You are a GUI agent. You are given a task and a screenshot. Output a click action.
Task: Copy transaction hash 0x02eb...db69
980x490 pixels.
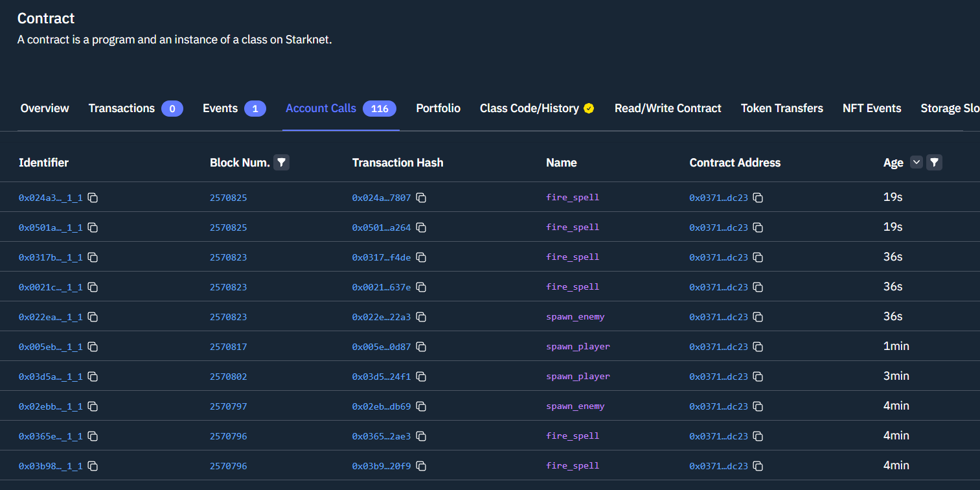421,406
